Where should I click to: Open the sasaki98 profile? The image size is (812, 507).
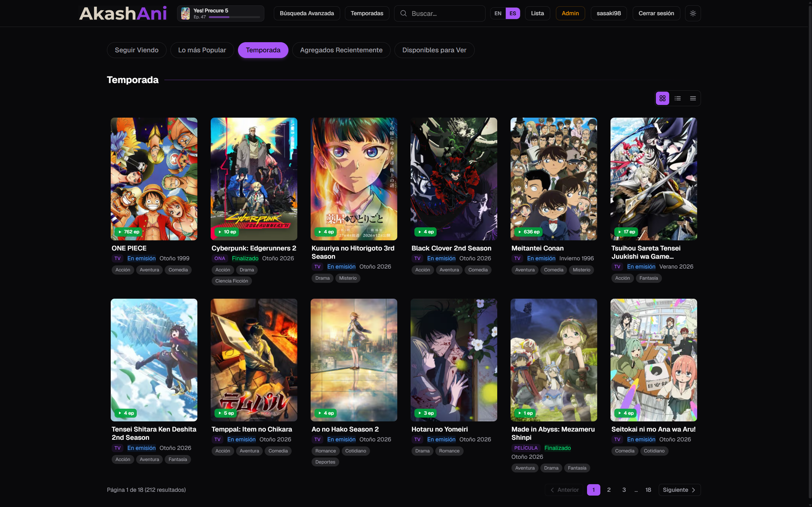[609, 13]
